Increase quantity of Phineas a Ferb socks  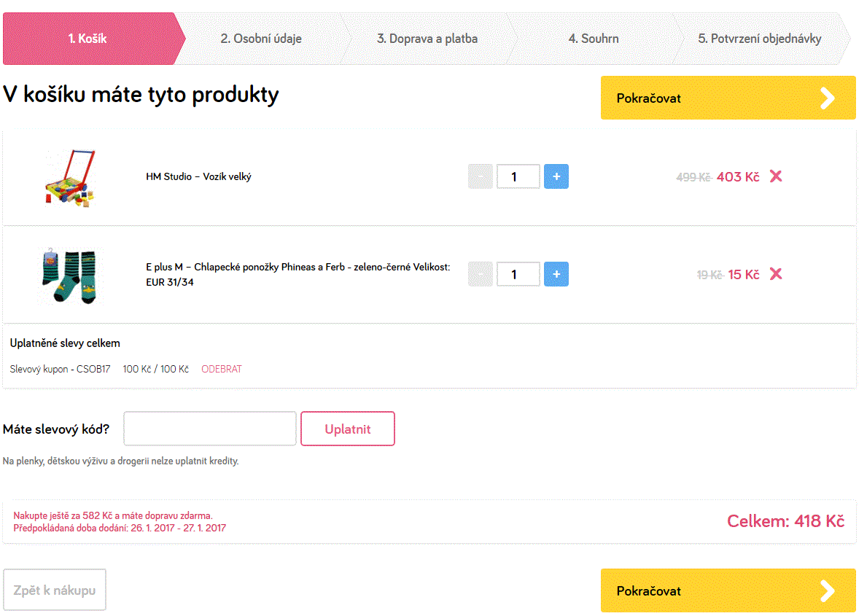click(556, 274)
